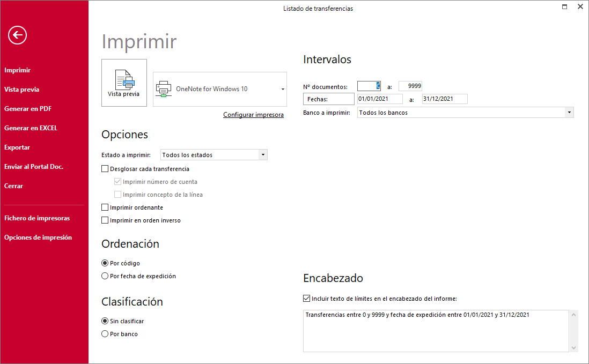Select Por fecha de expedición radio
The image size is (589, 364).
click(105, 276)
